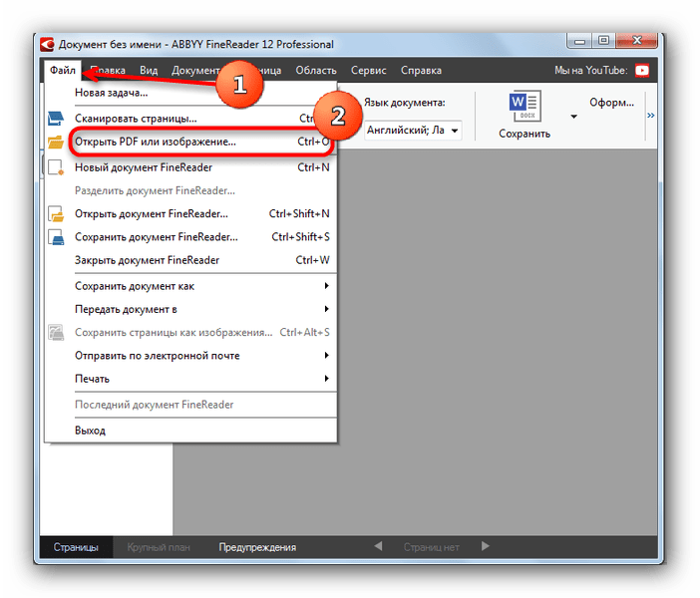The width and height of the screenshot is (700, 598).
Task: Click the icon beside Сохранить страницы как изображения
Action: [56, 333]
